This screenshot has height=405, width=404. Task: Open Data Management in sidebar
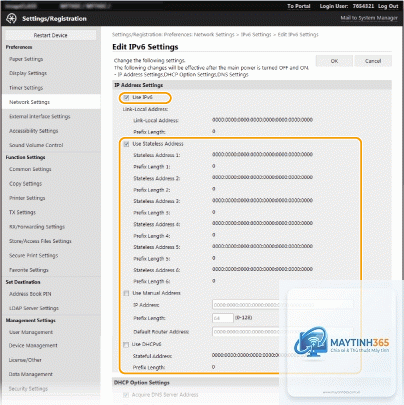(x=31, y=374)
